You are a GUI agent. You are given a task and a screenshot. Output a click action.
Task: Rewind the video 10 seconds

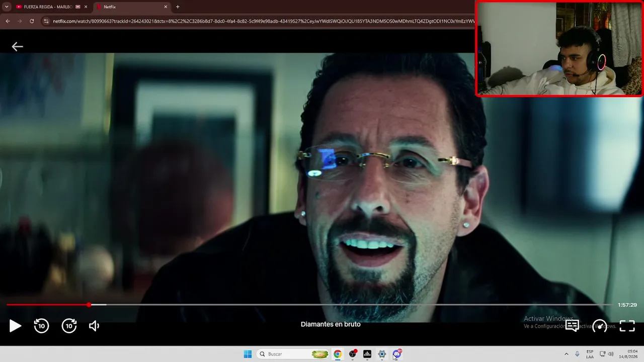(x=41, y=326)
